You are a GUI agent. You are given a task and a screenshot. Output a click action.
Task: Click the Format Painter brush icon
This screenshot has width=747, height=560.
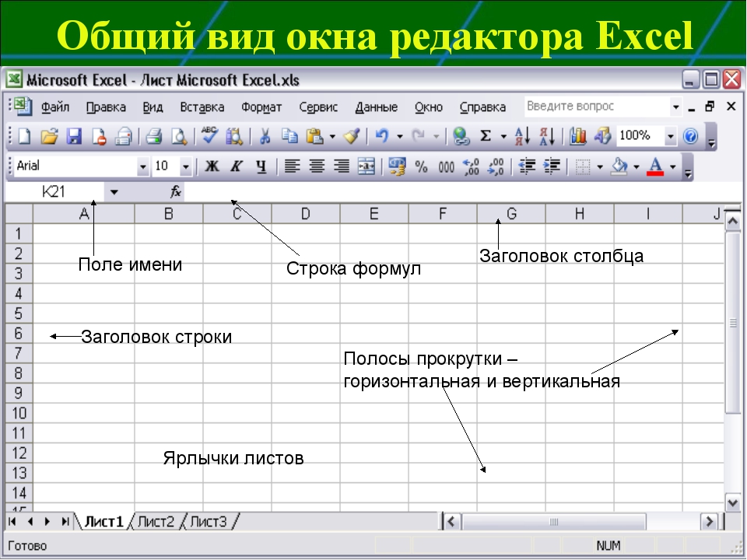click(352, 137)
